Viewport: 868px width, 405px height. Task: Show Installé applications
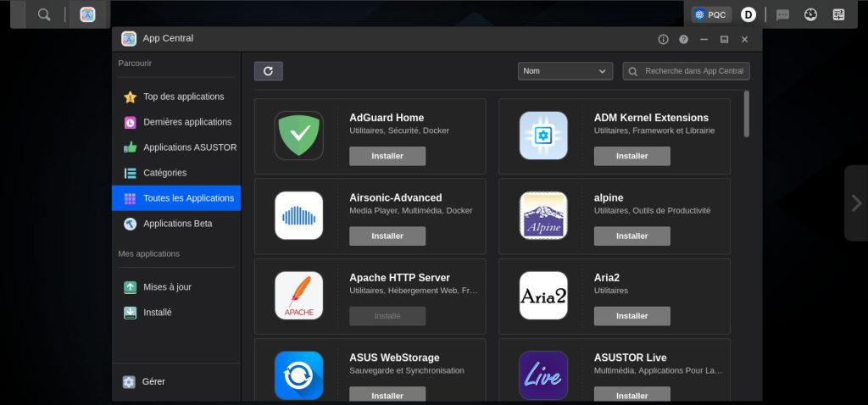176,313
